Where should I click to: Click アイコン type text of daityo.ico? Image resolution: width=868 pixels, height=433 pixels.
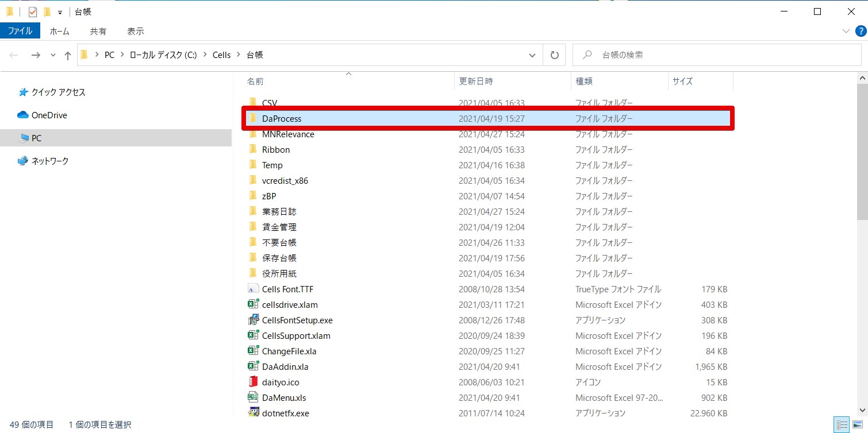click(588, 382)
